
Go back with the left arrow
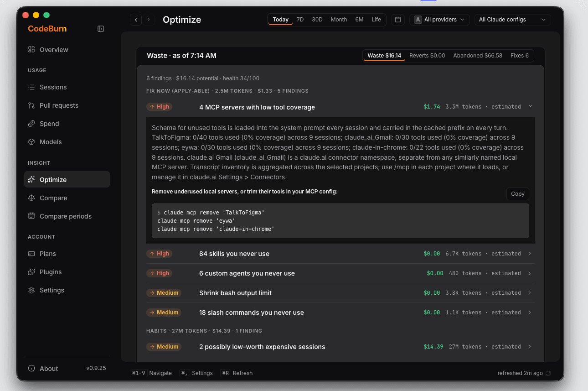136,20
